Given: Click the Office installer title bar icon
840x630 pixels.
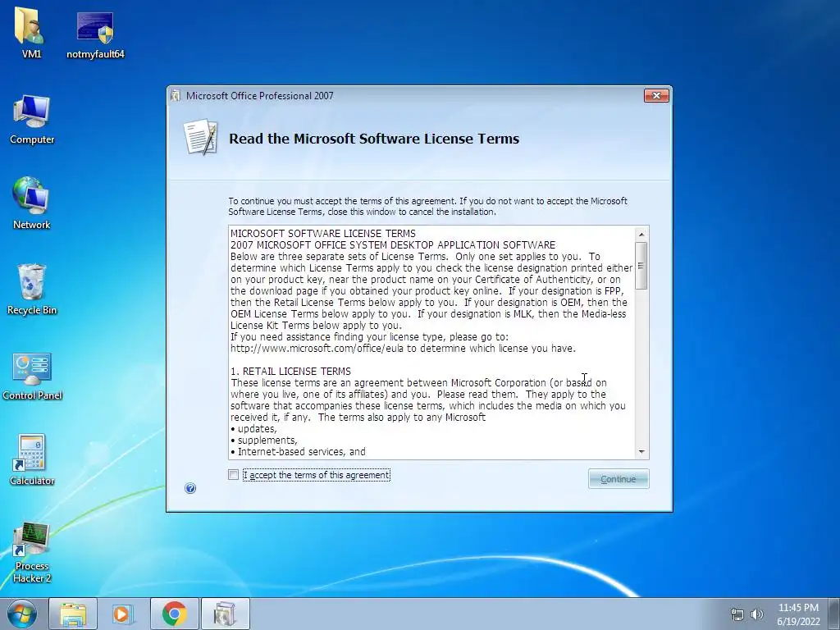Looking at the screenshot, I should coord(176,96).
